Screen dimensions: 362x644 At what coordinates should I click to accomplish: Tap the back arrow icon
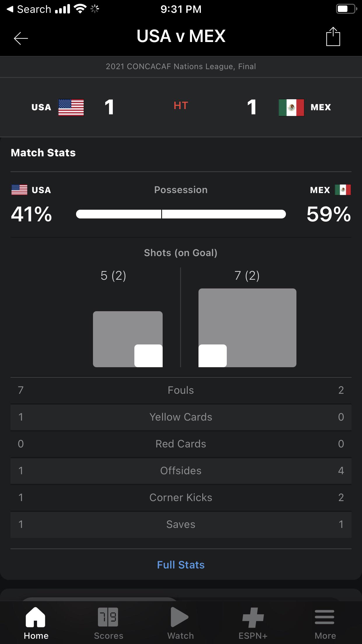pyautogui.click(x=21, y=38)
